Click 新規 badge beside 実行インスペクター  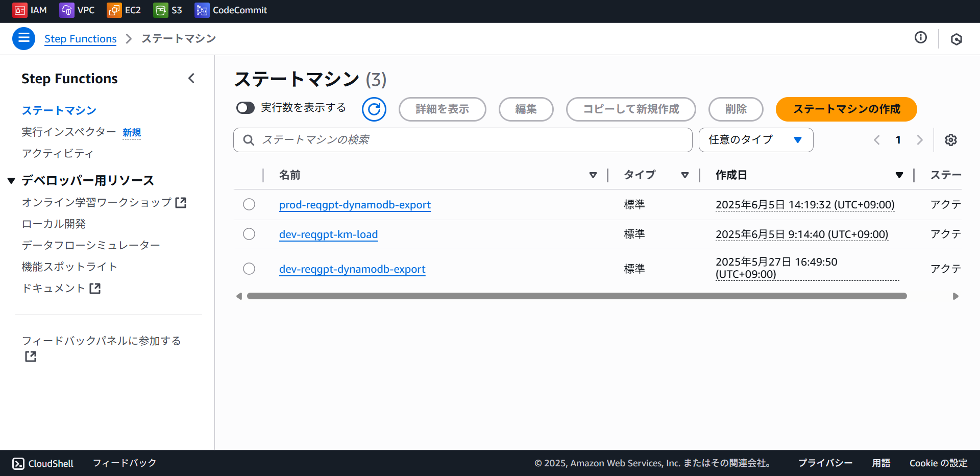pyautogui.click(x=132, y=133)
